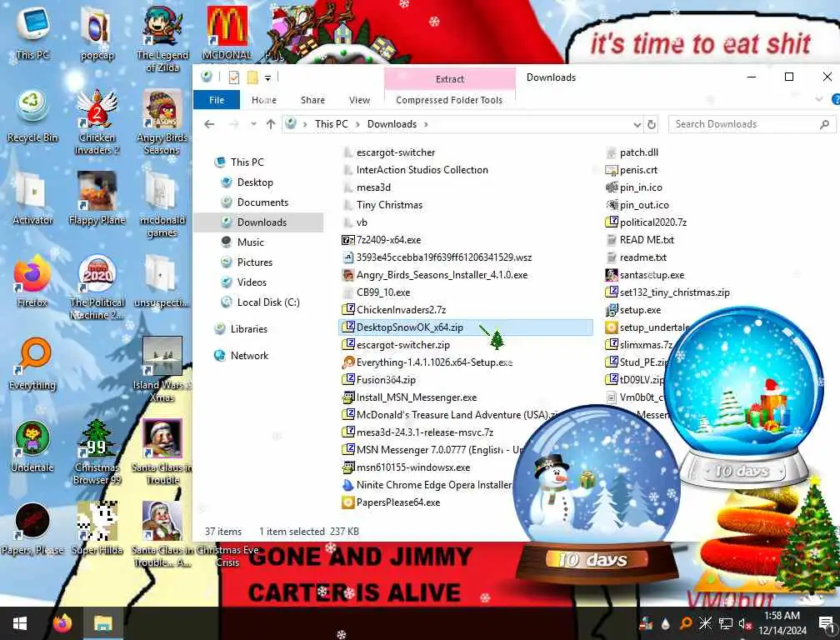The width and height of the screenshot is (840, 640).
Task: Click the Properties quick access toolbar icon
Action: (234, 77)
